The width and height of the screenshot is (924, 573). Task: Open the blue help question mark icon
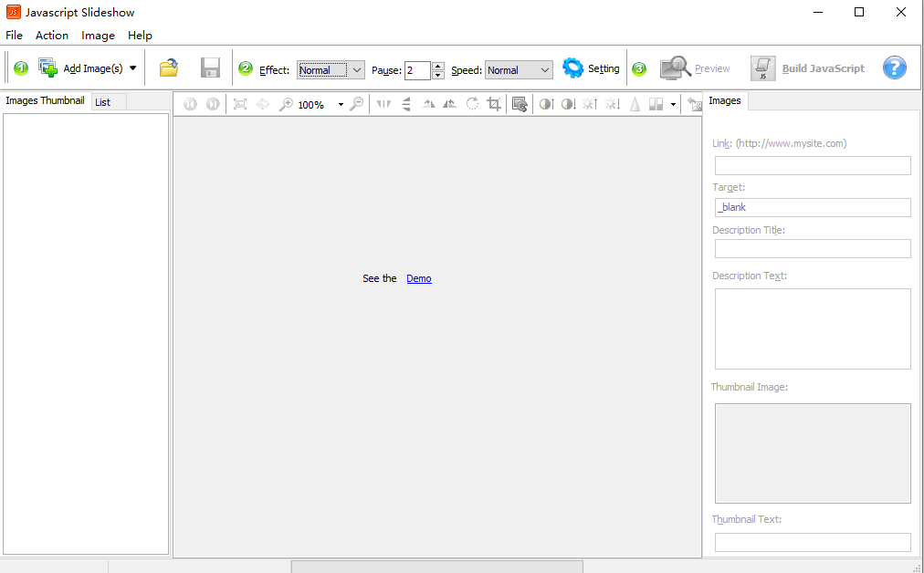point(894,68)
